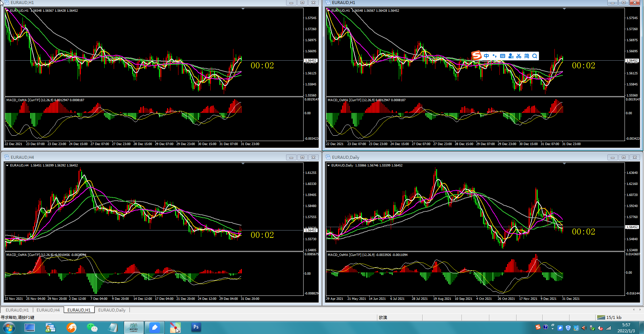Open WeChat from the taskbar
644x334 pixels.
tap(92, 327)
